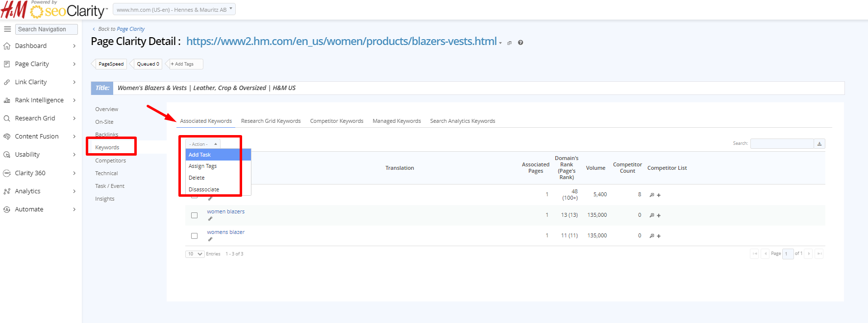The image size is (868, 323).
Task: Select Assign Tags in the Action menu
Action: [x=202, y=166]
